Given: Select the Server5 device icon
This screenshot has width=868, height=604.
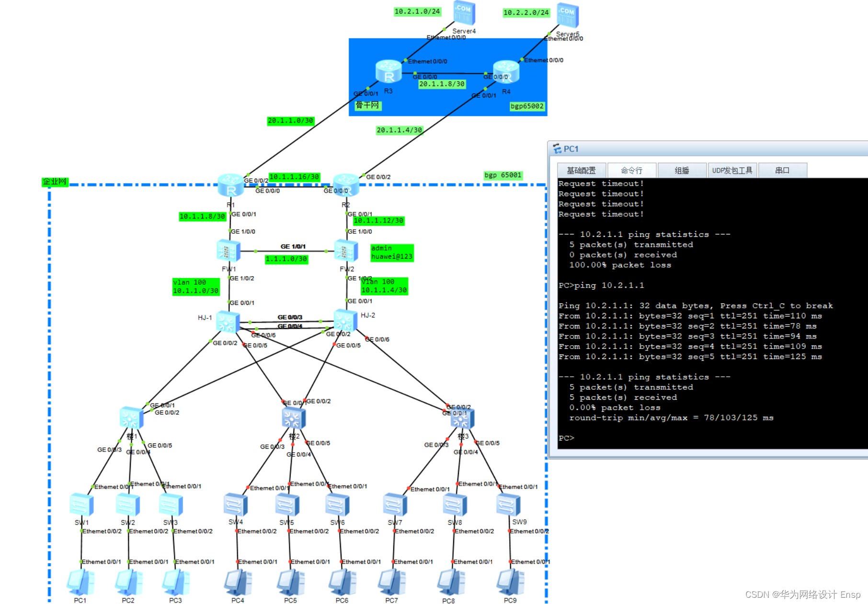Looking at the screenshot, I should (x=568, y=15).
